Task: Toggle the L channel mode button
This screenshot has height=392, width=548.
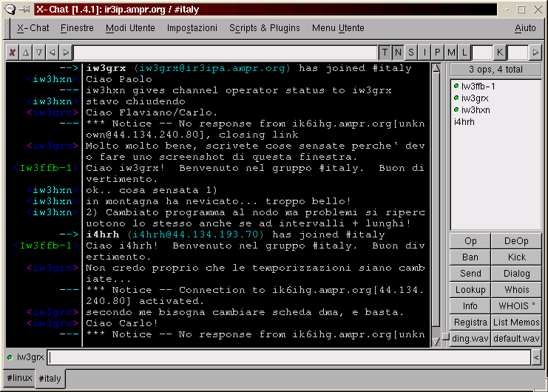Action: [464, 53]
